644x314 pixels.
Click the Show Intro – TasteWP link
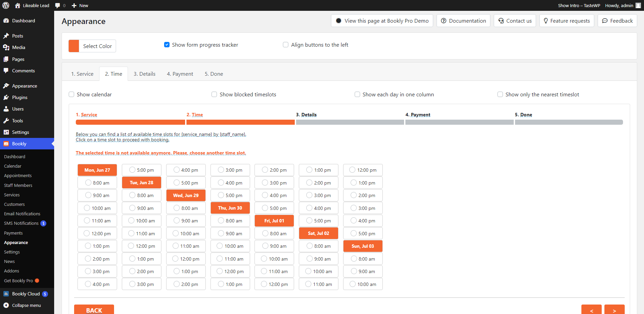click(x=579, y=5)
